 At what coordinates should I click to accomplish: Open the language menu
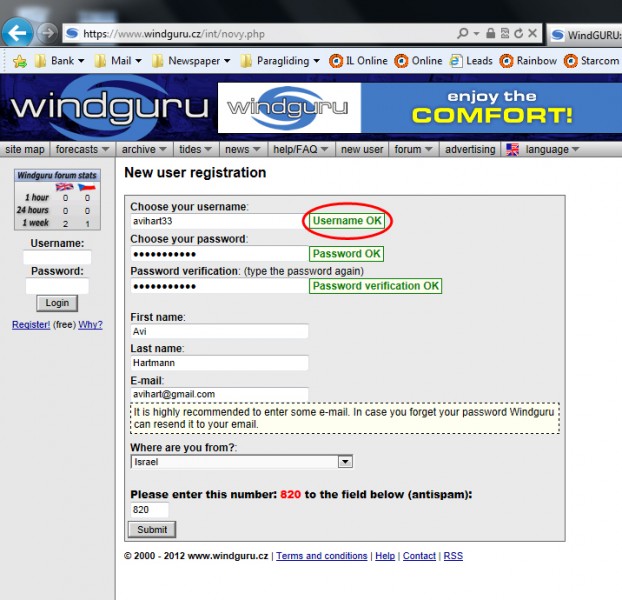tap(553, 150)
